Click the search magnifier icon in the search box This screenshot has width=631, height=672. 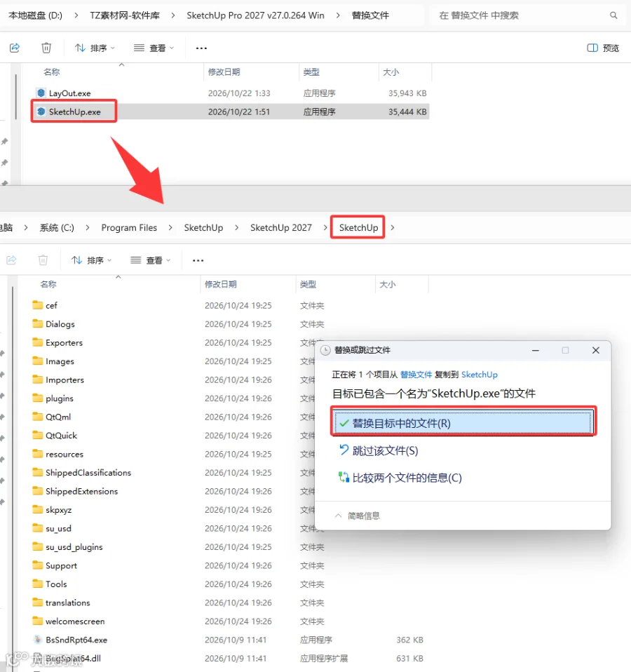(613, 15)
